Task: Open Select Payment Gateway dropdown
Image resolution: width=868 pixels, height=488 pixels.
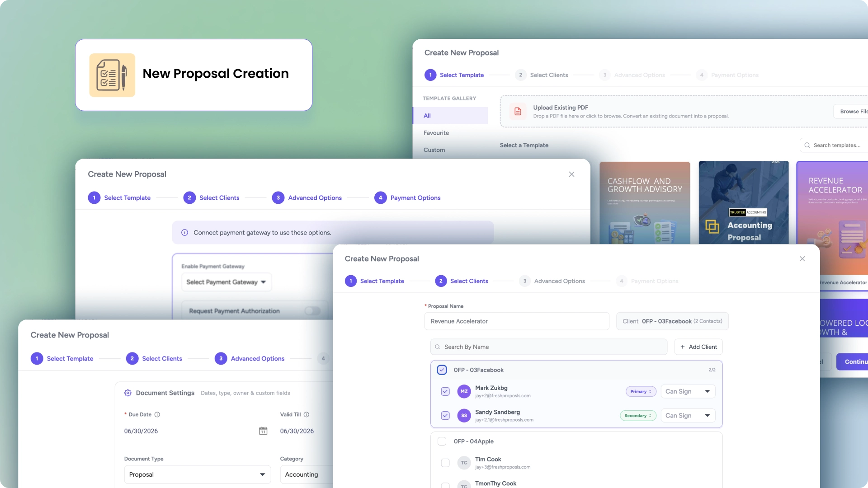Action: (x=226, y=282)
